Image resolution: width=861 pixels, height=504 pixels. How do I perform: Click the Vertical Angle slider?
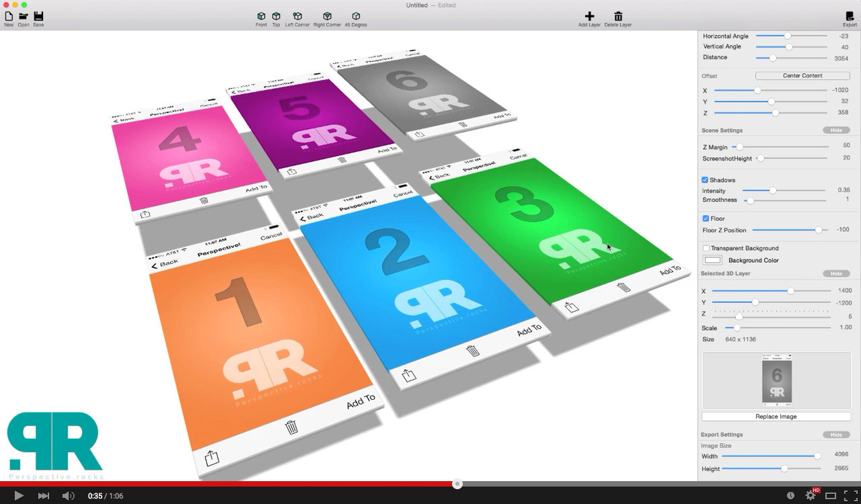[x=791, y=47]
